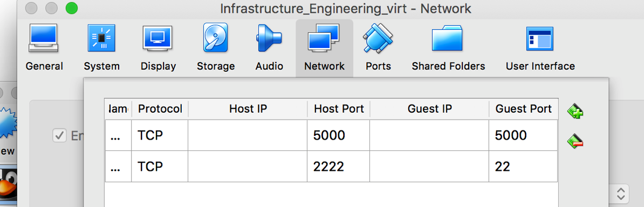644x207 pixels.
Task: Click the Host Port column header
Action: click(338, 109)
